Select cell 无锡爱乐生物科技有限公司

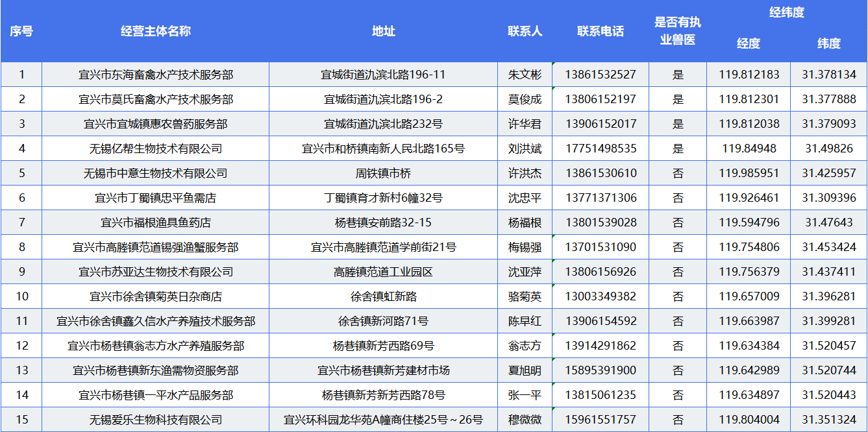tap(156, 420)
